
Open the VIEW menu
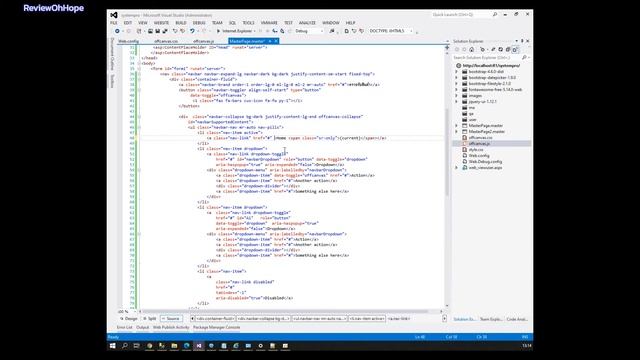click(x=142, y=23)
